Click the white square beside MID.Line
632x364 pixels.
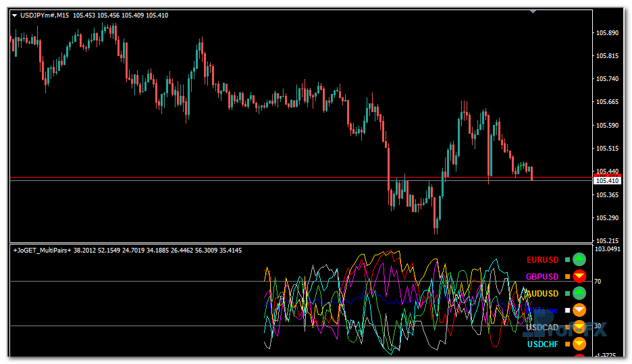(567, 311)
